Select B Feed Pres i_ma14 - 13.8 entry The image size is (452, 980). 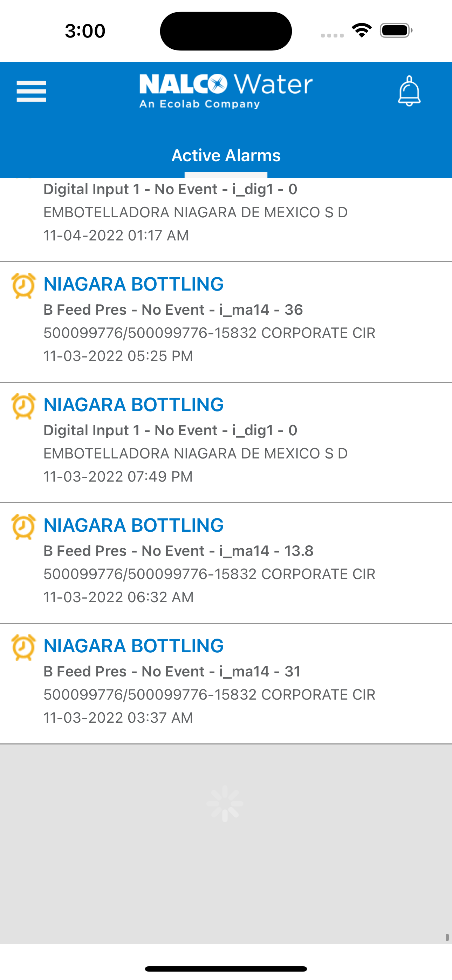click(178, 551)
